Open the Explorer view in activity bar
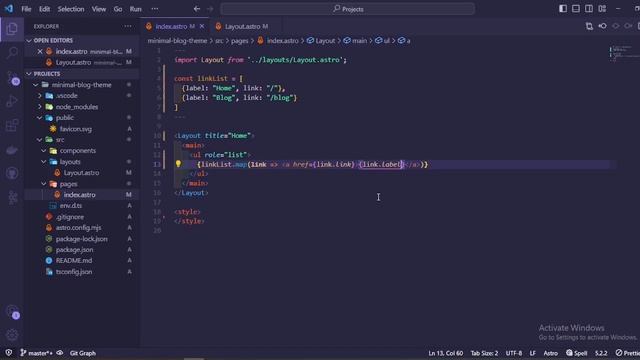 [12, 29]
